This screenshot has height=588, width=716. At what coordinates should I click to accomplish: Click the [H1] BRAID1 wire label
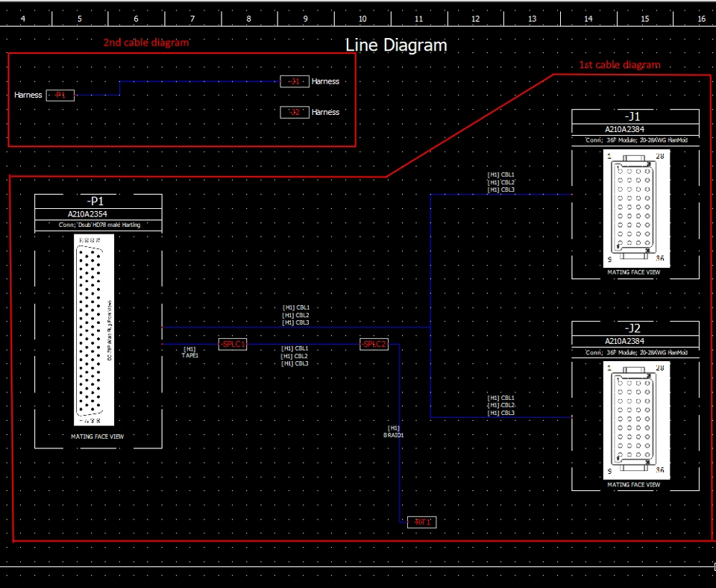(x=394, y=432)
